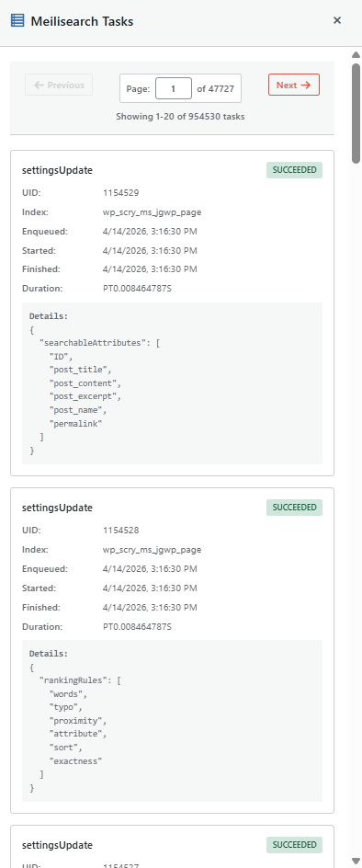The height and width of the screenshot is (868, 362).
Task: Click the scrollbar up arrow
Action: tap(356, 54)
